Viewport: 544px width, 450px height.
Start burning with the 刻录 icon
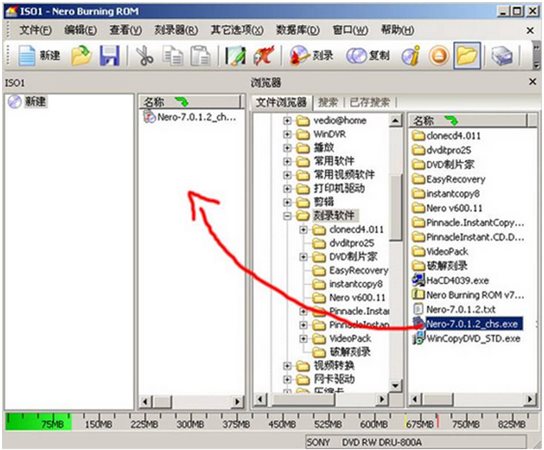tap(299, 56)
